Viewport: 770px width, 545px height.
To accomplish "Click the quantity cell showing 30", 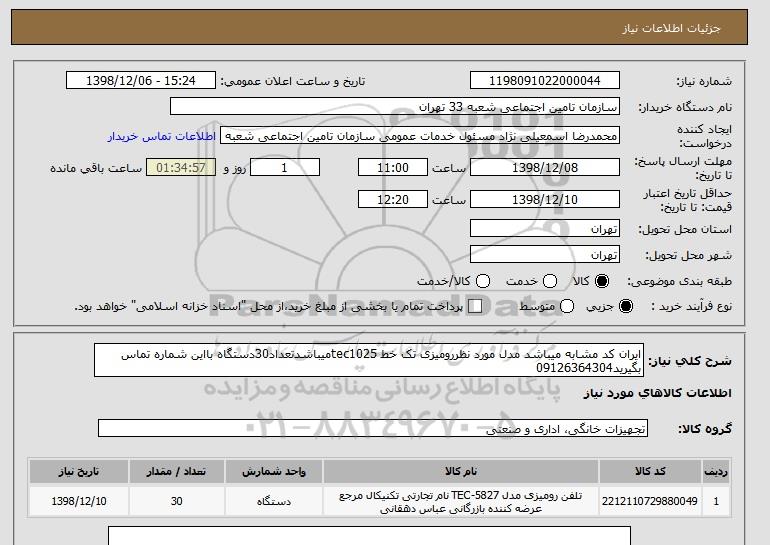I will (x=176, y=501).
